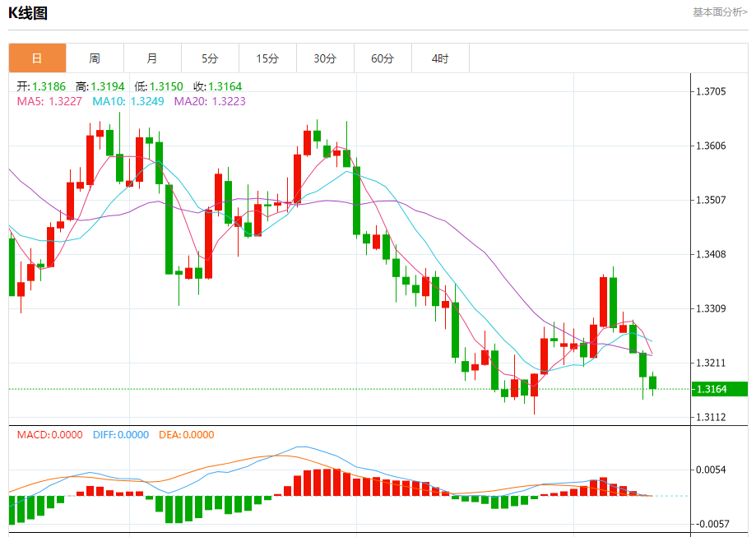
Task: Click the 1.3606 price axis label
Action: (711, 146)
